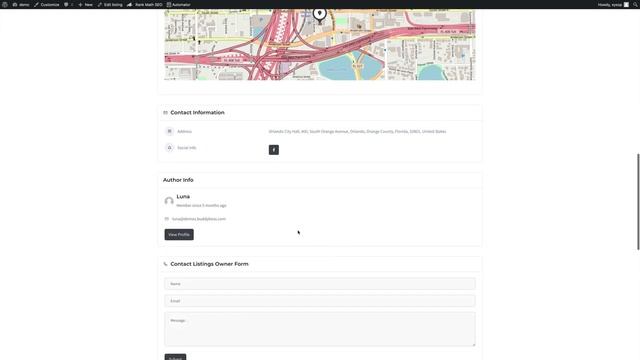Click the Luna author avatar
This screenshot has height=360, width=640.
point(169,201)
